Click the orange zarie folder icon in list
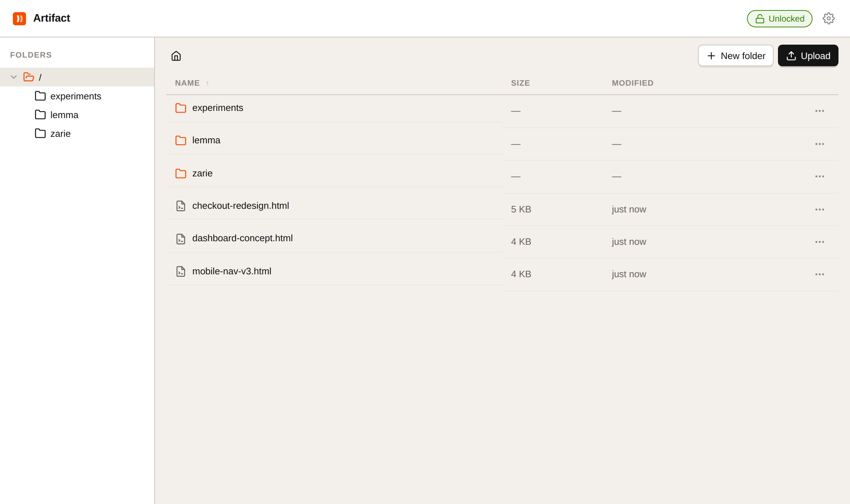Image resolution: width=850 pixels, height=504 pixels. 181,174
